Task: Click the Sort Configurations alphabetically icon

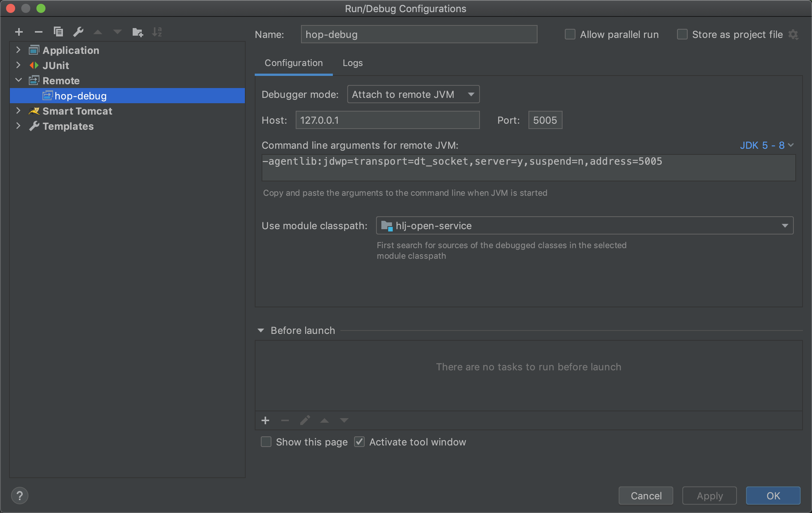Action: coord(157,32)
